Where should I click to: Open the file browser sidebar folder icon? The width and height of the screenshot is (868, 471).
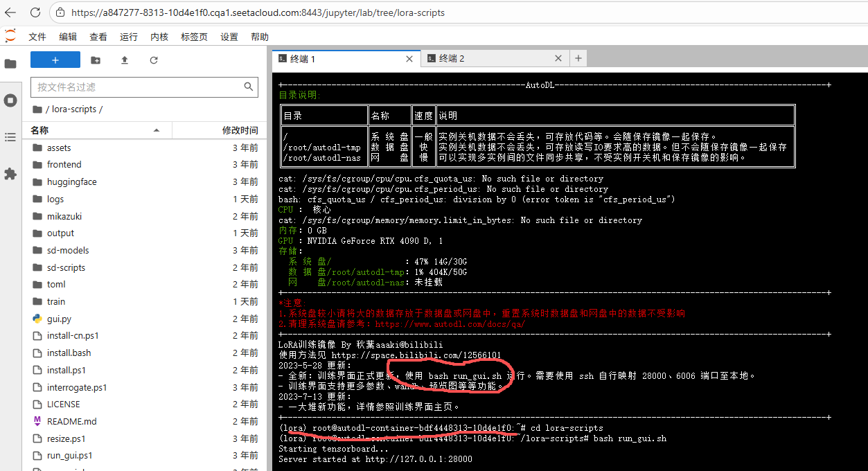coord(10,64)
